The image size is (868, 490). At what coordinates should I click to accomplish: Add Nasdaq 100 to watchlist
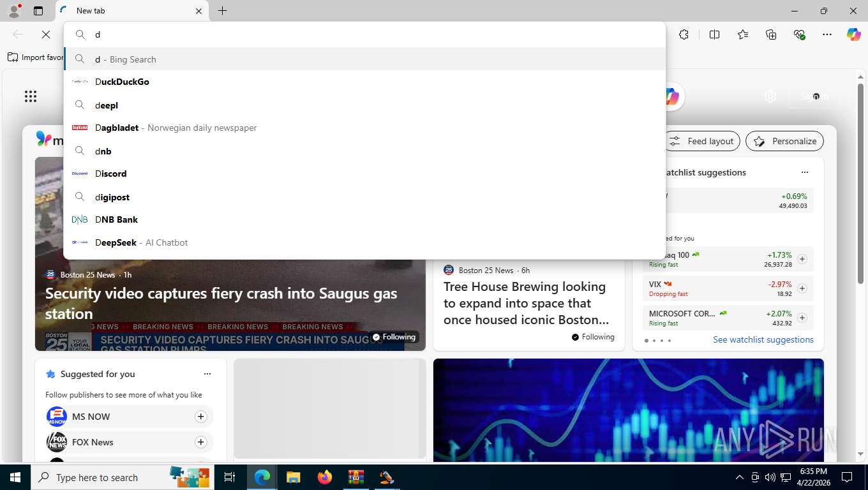[x=802, y=259]
